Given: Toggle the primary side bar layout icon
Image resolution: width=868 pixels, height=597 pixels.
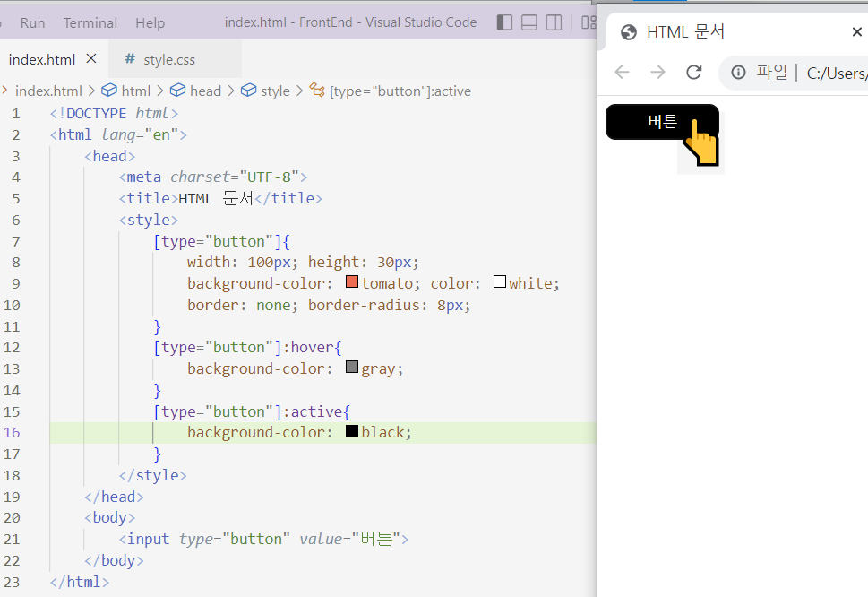Looking at the screenshot, I should tap(504, 22).
